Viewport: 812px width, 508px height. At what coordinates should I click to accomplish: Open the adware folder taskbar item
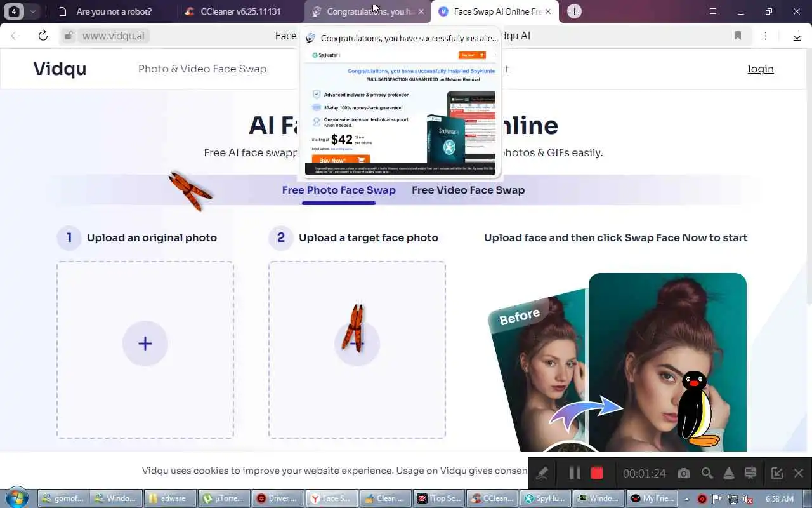click(170, 498)
